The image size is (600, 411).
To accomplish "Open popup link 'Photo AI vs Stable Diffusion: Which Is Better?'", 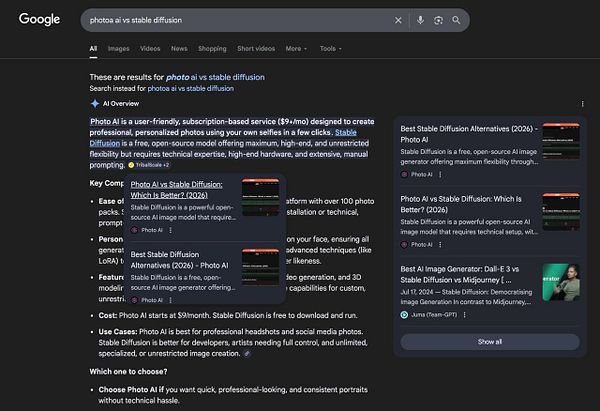I will [176, 190].
